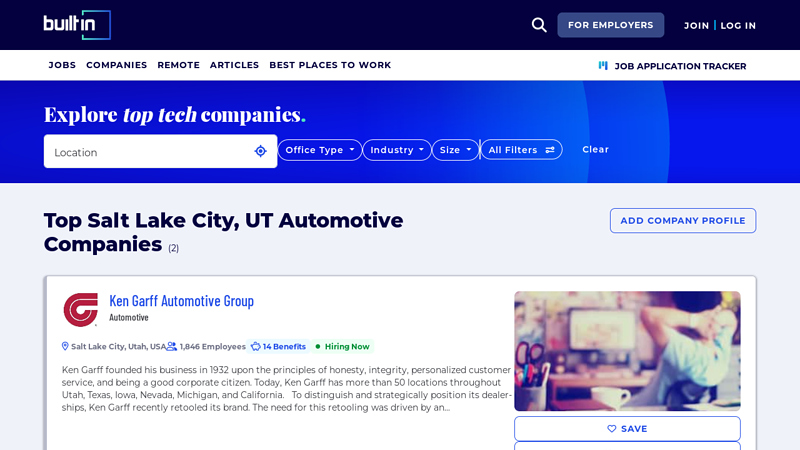Click the Ken Garff description paragraph

(x=286, y=389)
